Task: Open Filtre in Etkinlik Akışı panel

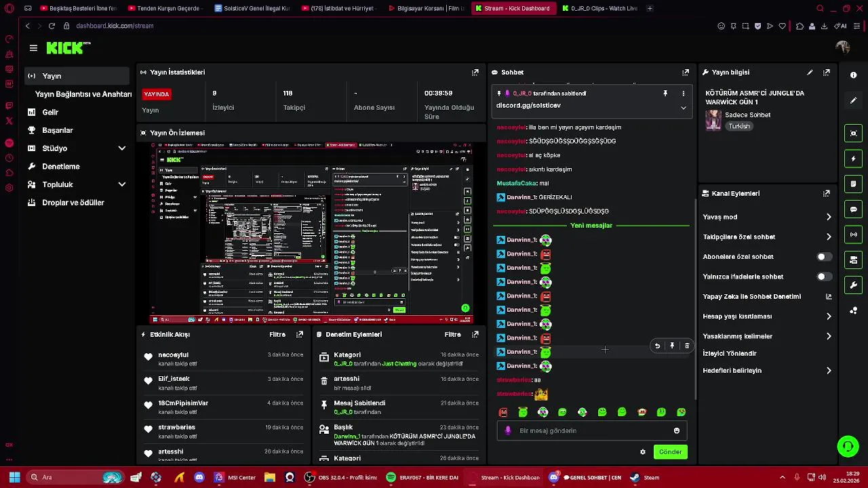Action: coord(277,334)
